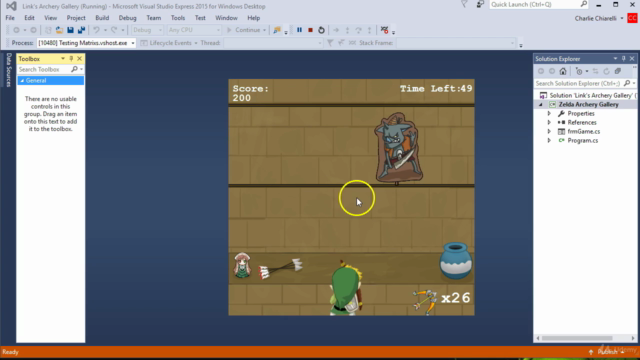Click the Charlie Chiarelli account name
This screenshot has height=360, width=640.
click(x=596, y=18)
